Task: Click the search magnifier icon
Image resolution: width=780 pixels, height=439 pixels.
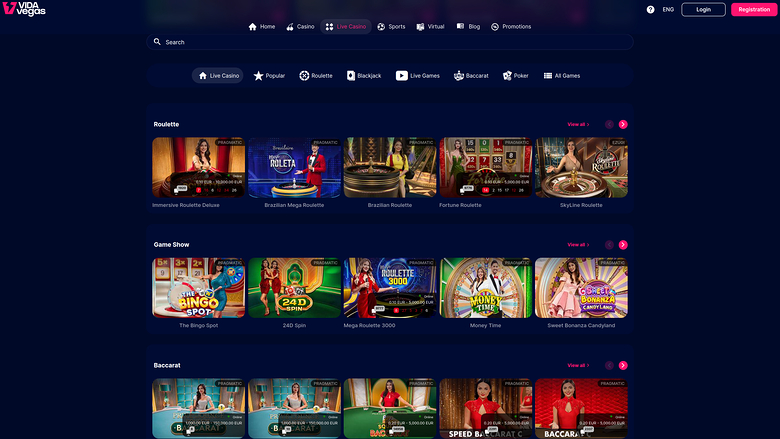Action: click(x=157, y=42)
